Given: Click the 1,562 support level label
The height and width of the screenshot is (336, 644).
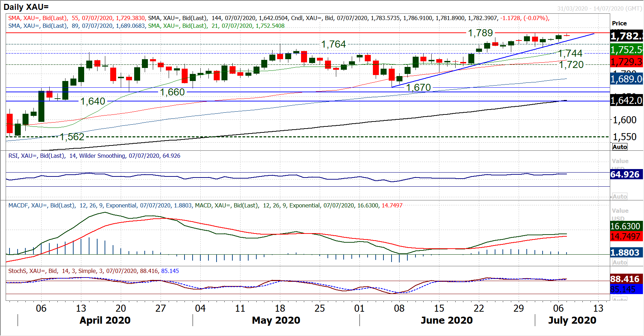Looking at the screenshot, I should click(x=72, y=137).
